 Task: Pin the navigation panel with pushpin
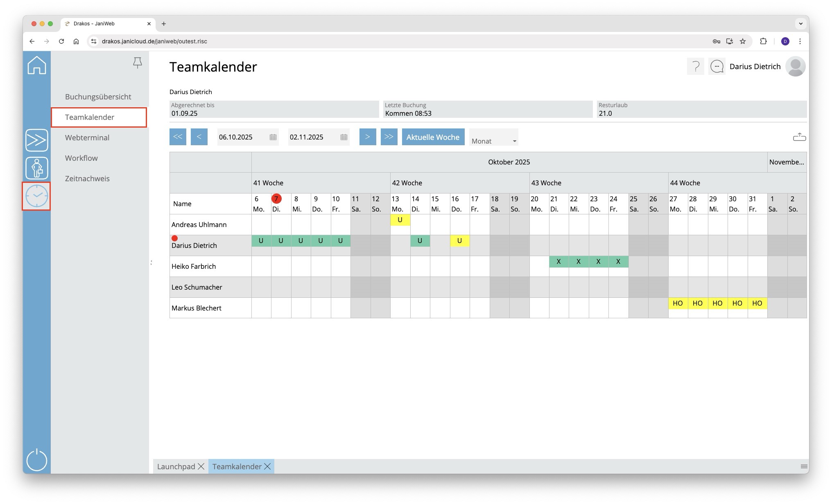(138, 63)
